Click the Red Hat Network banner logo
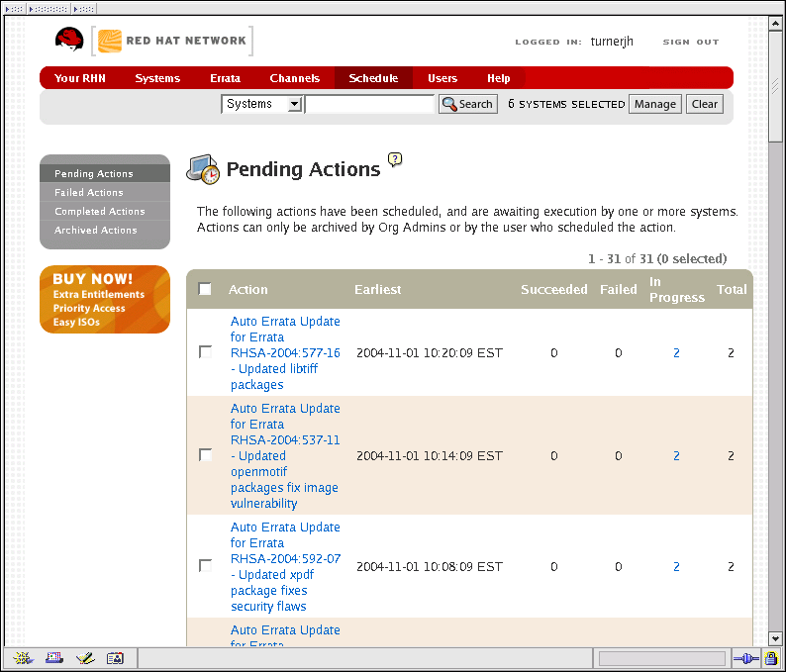Viewport: 786px width, 672px height. (172, 41)
